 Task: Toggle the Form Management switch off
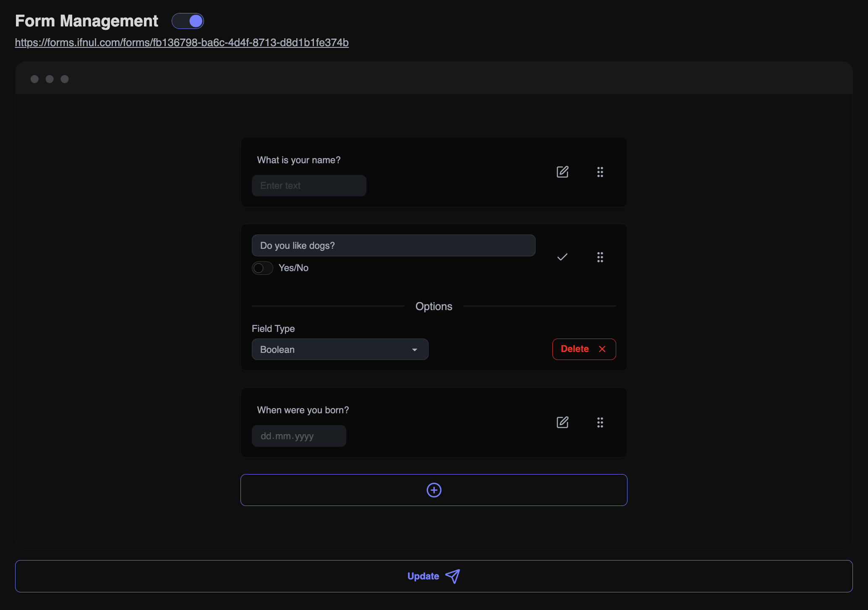point(188,21)
